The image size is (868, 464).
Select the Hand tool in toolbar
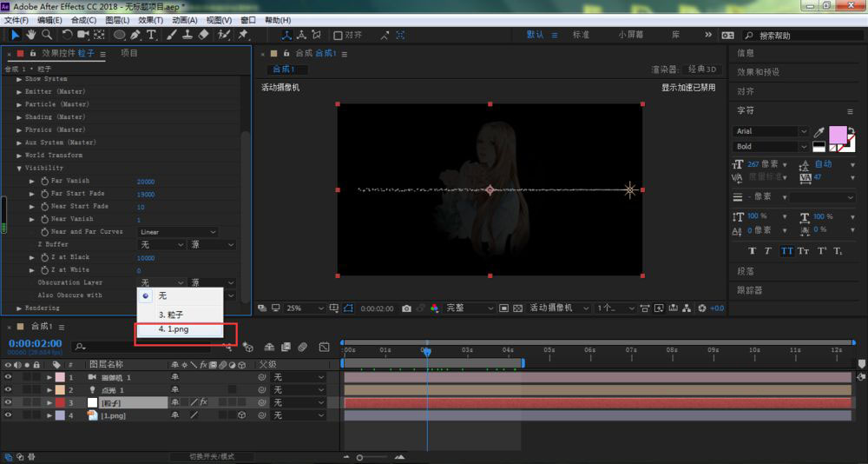click(x=31, y=35)
